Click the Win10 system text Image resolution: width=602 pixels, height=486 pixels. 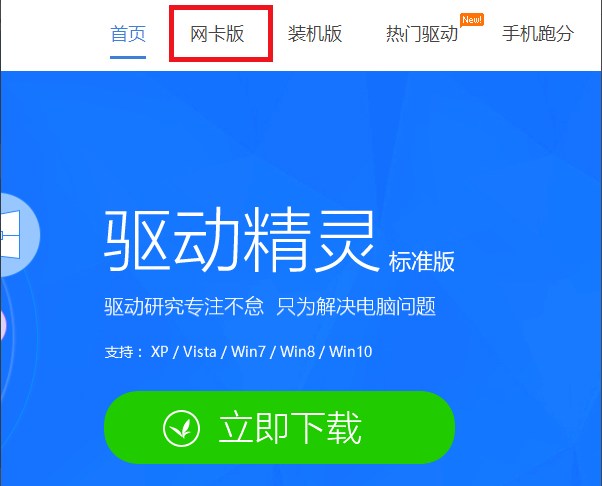click(x=351, y=352)
